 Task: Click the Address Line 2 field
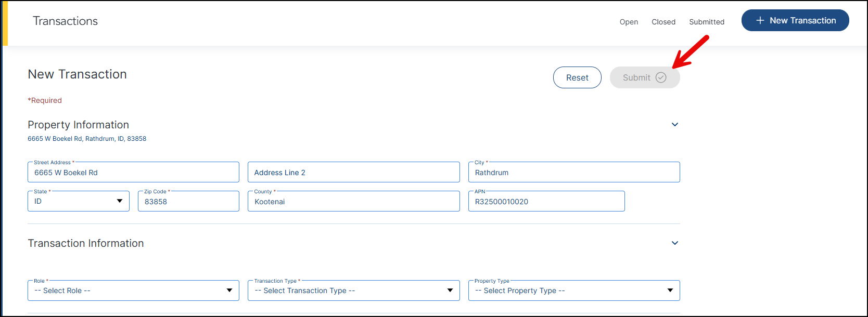pyautogui.click(x=354, y=172)
